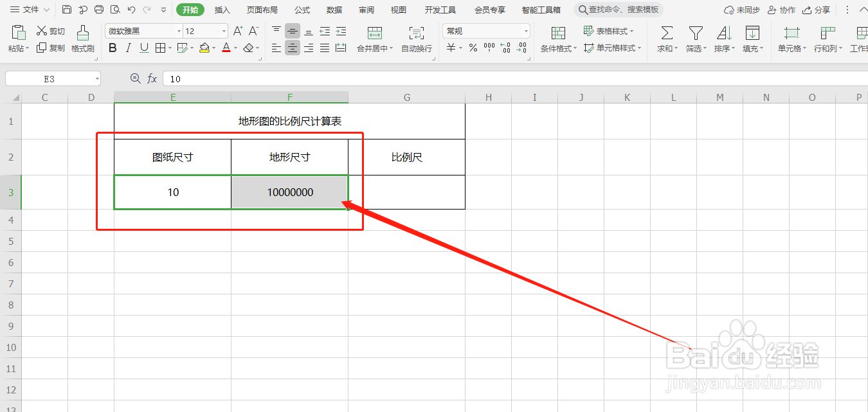Click the Clear/eraser icon

(x=248, y=48)
